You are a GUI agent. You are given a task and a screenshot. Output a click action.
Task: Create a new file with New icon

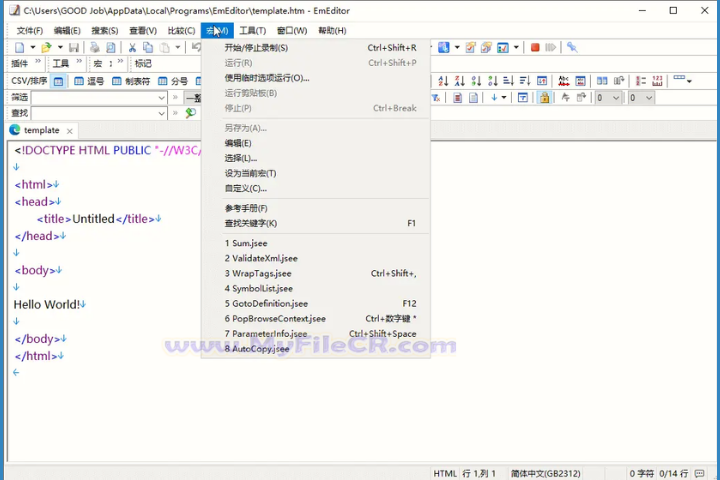20,47
